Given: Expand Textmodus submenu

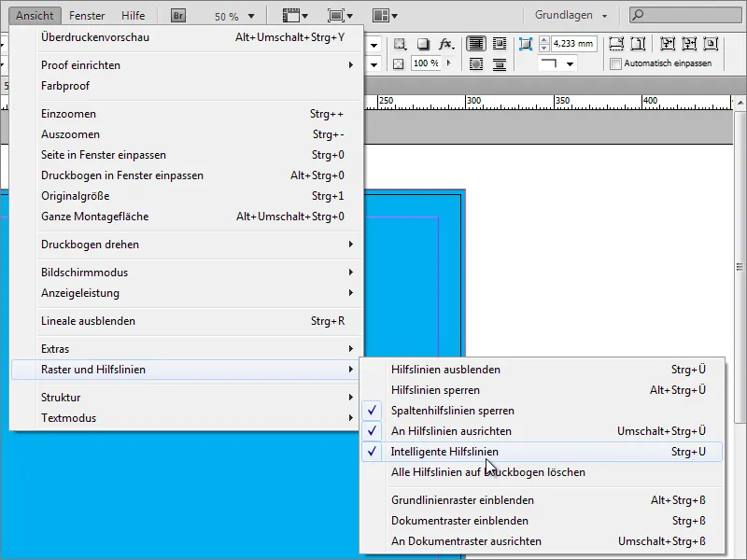Looking at the screenshot, I should pos(186,418).
